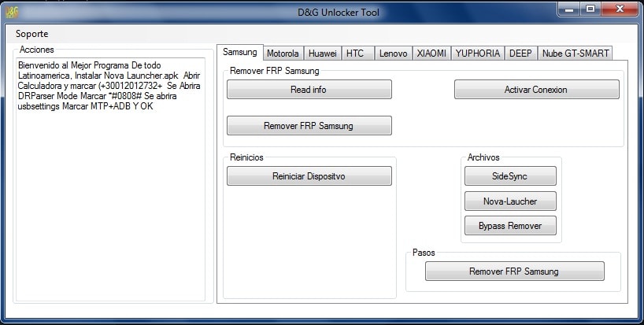Switch to the Motorola tab
The width and height of the screenshot is (644, 325).
pos(283,54)
